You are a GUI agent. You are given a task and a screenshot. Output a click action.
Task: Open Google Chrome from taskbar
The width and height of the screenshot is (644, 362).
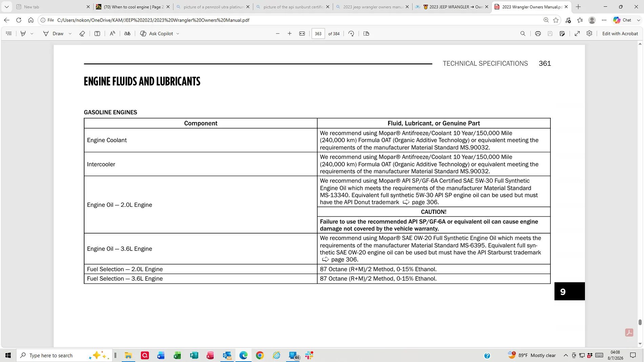[x=260, y=355]
